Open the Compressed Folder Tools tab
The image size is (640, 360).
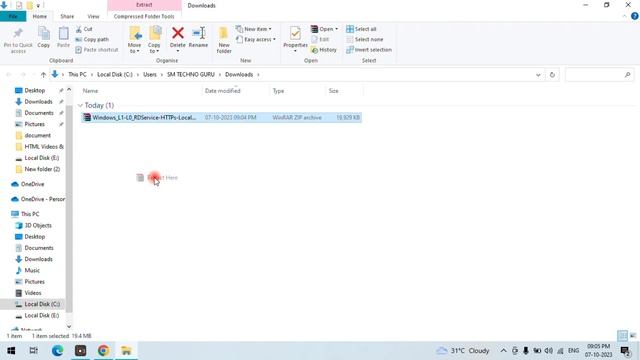144,16
